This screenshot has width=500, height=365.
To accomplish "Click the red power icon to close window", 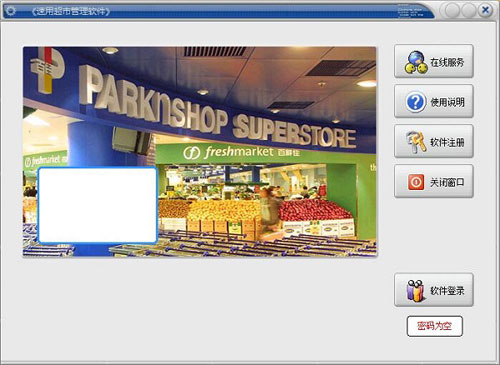I will 416,182.
